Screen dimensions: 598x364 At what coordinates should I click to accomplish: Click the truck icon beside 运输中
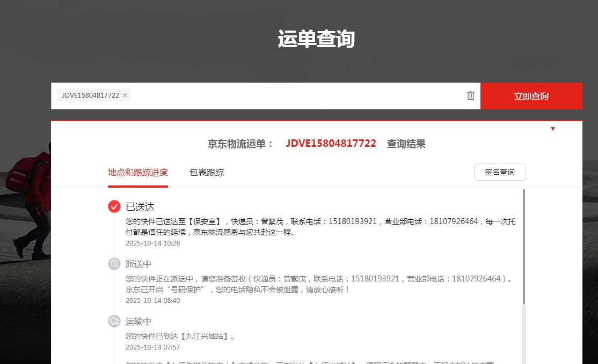click(x=114, y=321)
